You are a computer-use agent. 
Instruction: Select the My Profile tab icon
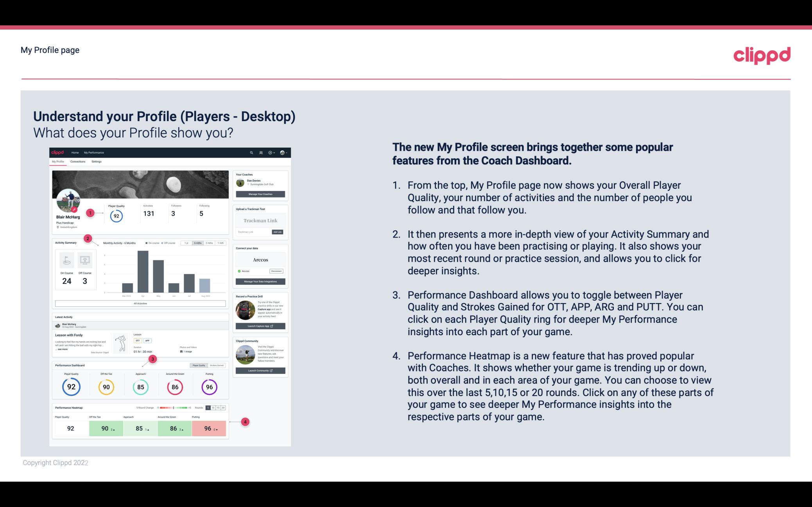click(x=59, y=162)
